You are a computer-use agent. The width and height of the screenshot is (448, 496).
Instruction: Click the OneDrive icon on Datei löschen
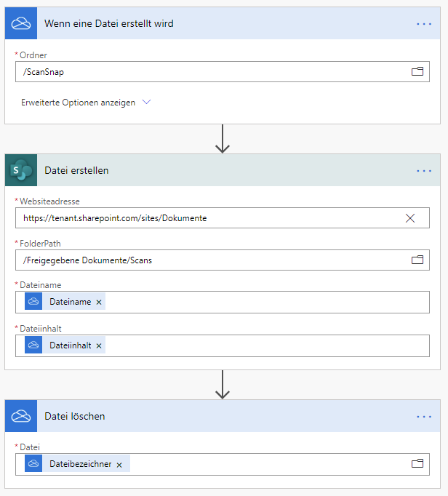(21, 416)
